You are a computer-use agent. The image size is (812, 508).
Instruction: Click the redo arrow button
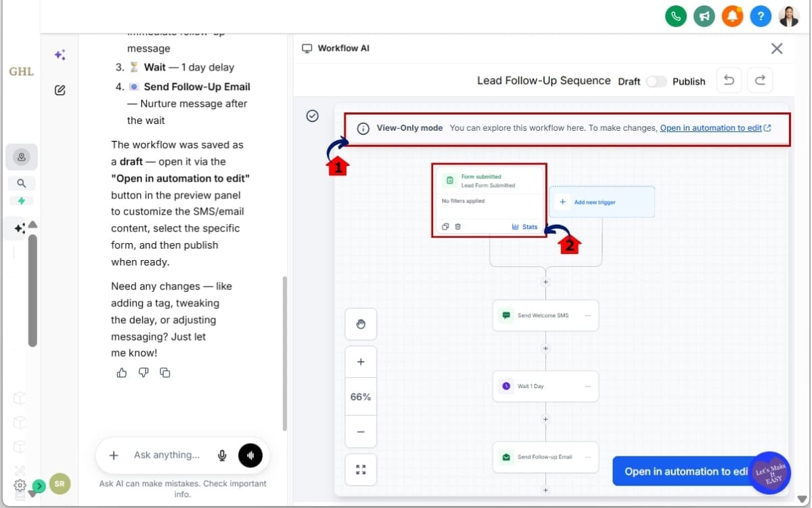pyautogui.click(x=760, y=80)
